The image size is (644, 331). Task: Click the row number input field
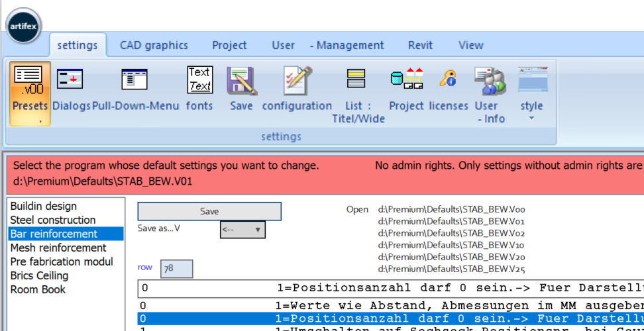[176, 269]
